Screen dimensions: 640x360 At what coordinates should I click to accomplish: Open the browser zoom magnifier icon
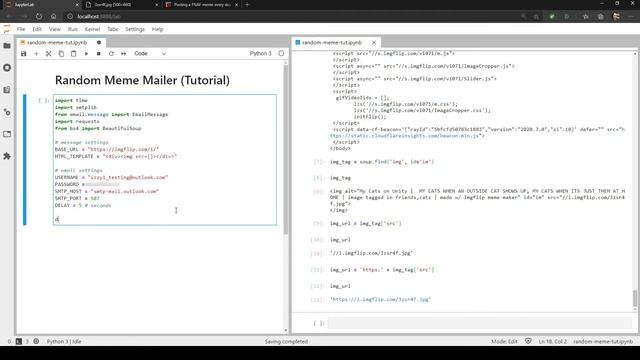coord(524,16)
